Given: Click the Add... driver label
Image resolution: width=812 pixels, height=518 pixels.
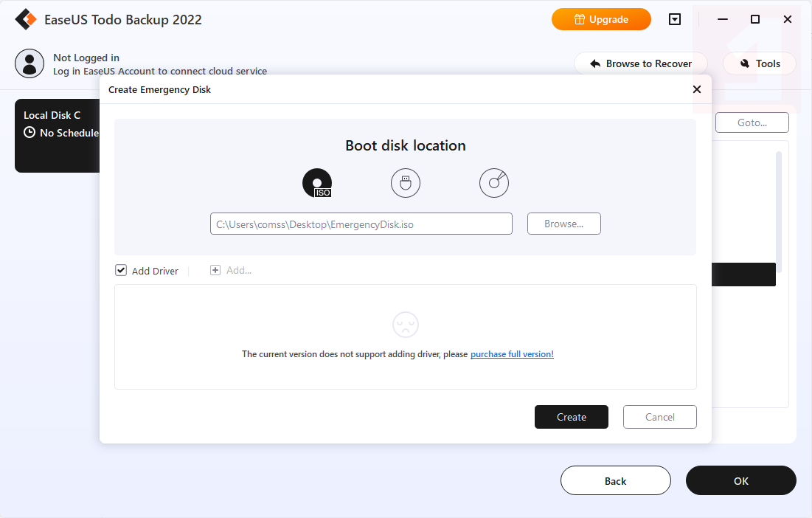Looking at the screenshot, I should tap(239, 270).
